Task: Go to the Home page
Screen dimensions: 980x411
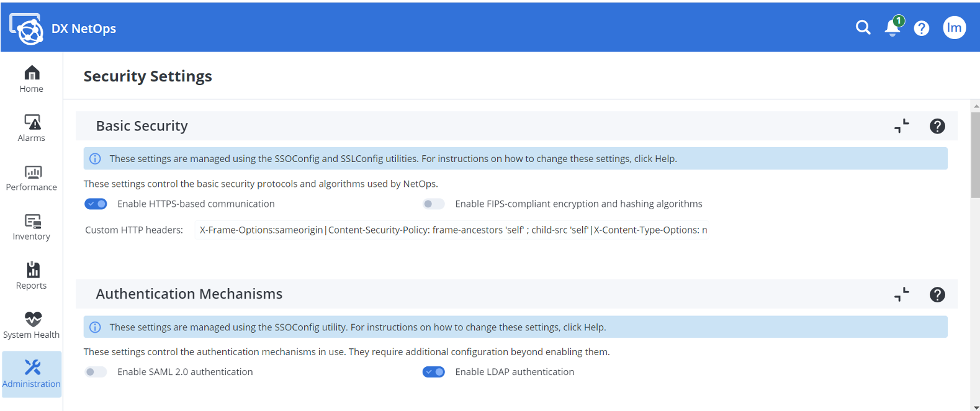Action: (32, 79)
